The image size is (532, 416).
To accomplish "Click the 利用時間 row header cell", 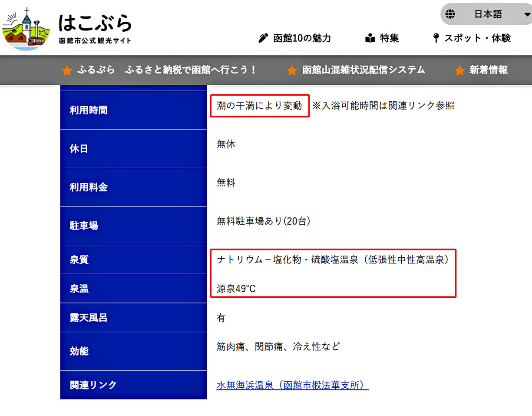I will 133,110.
